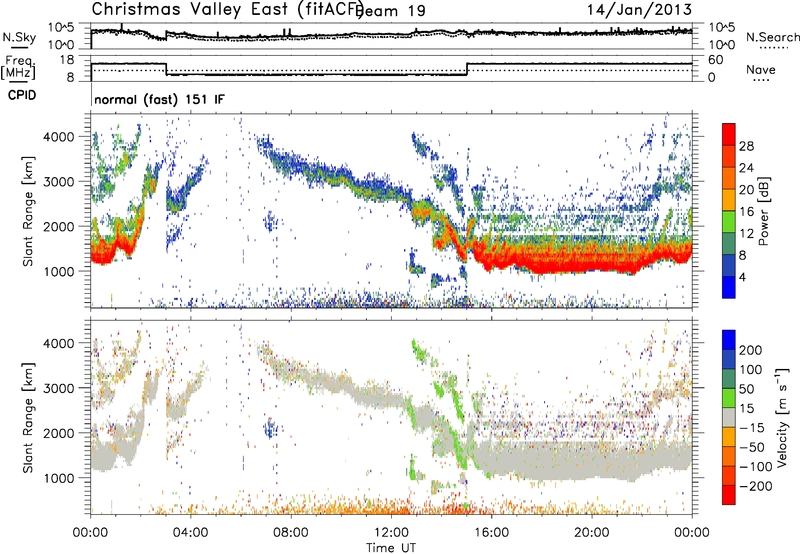Click the N.Search legend label

(772, 37)
